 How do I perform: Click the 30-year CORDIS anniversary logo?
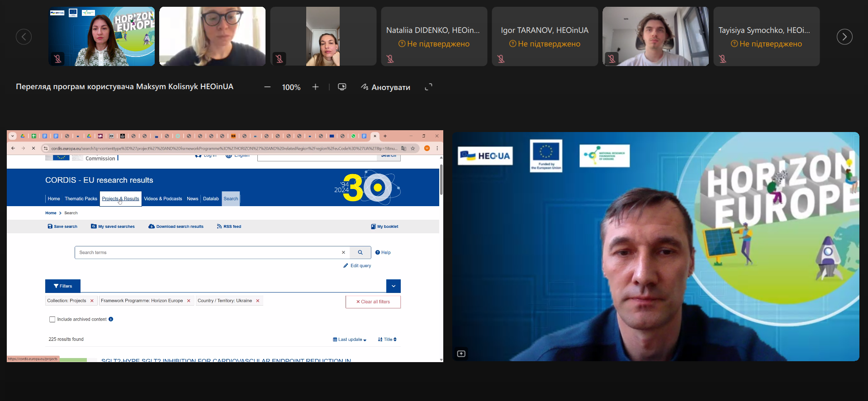367,187
